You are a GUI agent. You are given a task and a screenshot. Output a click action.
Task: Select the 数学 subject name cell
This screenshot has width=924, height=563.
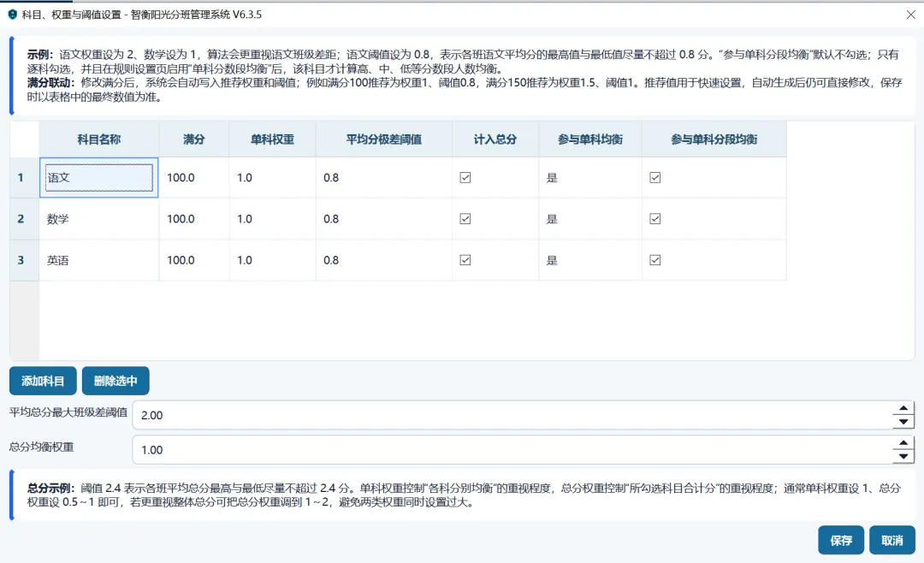tap(99, 219)
